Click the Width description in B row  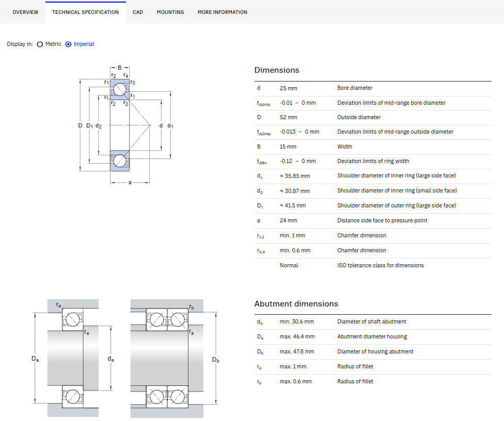point(344,147)
